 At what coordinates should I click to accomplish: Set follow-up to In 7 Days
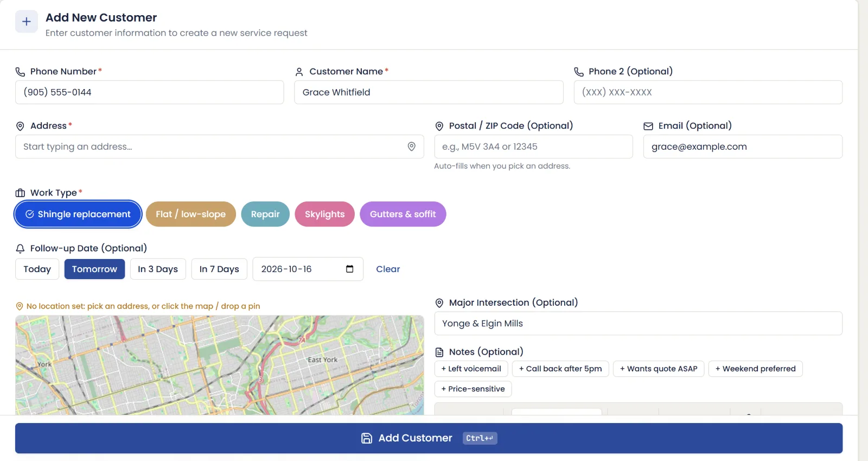pyautogui.click(x=219, y=269)
